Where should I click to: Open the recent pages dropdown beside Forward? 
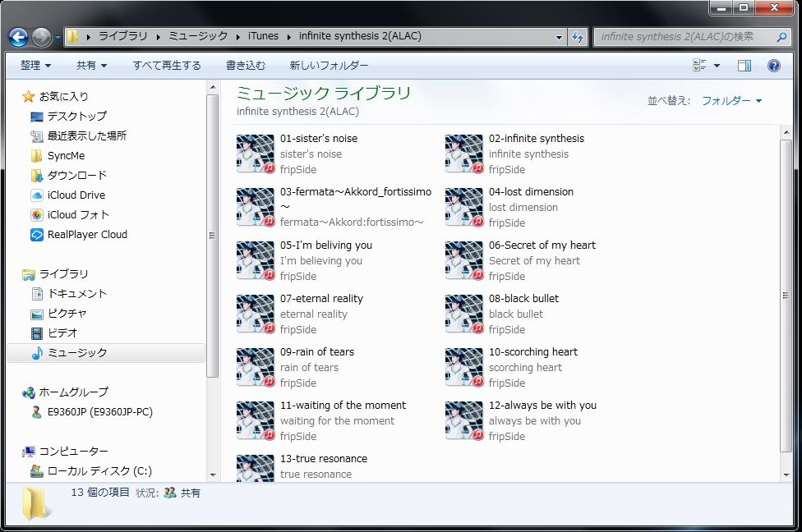58,37
